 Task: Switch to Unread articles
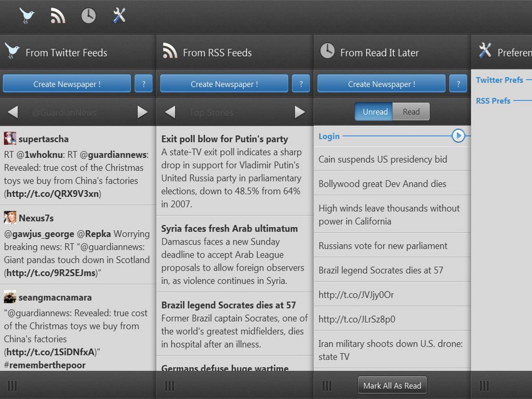375,112
